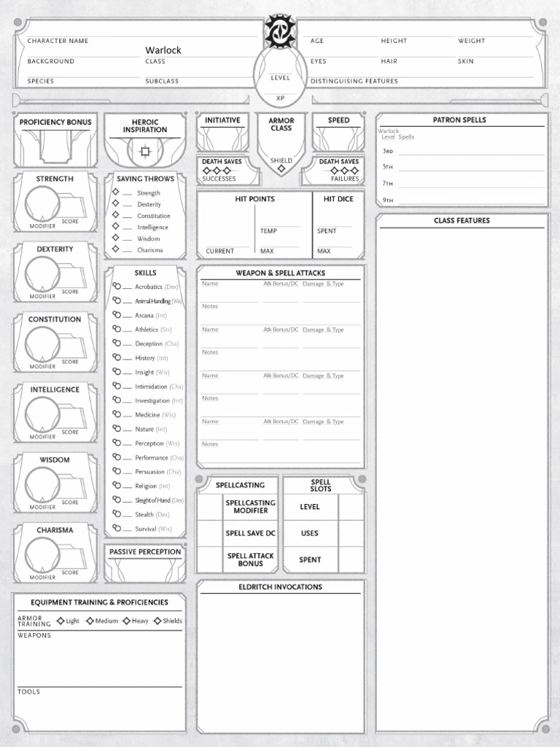The image size is (560, 747).
Task: Mark the Deception skill proficiency circle
Action: 117,344
